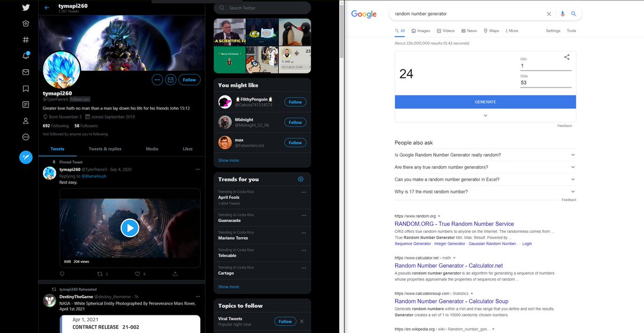Retweet the pinned Rest easy tweet
This screenshot has height=333, width=644.
click(100, 274)
